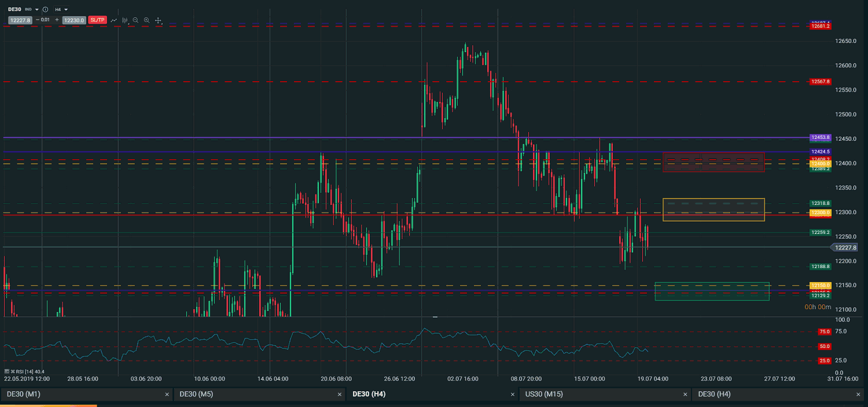Click the 22.05.2019 12:00 date label
Viewport: 868px width, 407px height.
click(27, 379)
